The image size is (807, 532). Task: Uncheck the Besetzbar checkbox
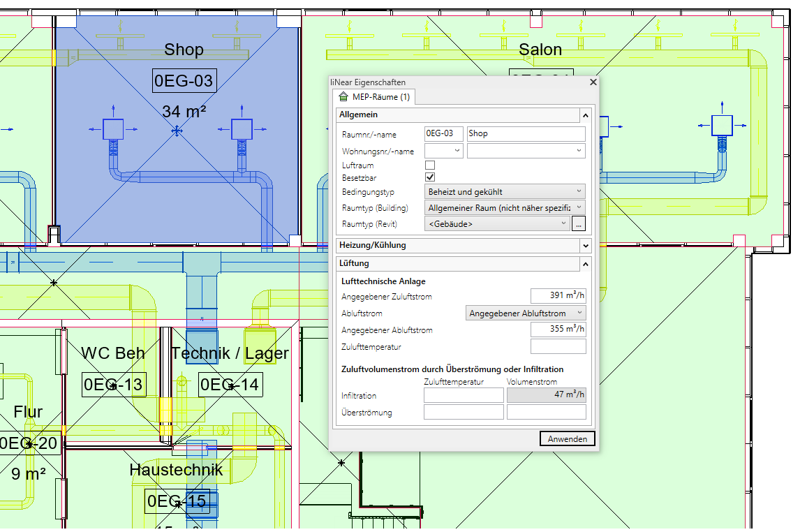430,178
